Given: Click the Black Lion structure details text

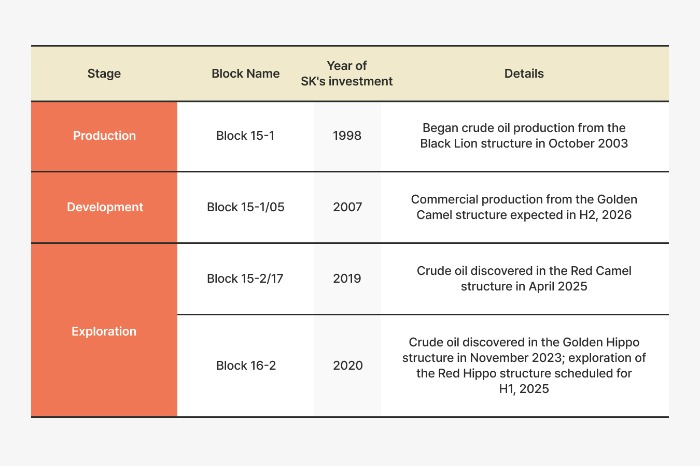Looking at the screenshot, I should point(524,136).
